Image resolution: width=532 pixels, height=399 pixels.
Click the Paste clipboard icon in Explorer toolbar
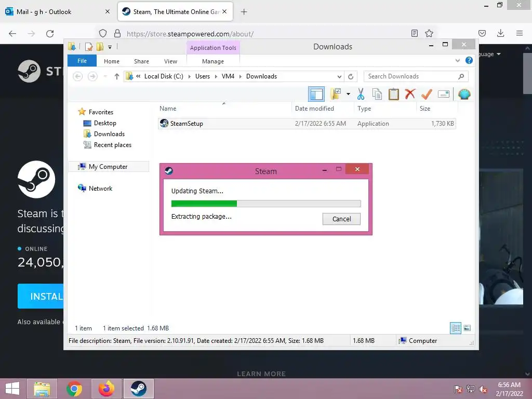[394, 94]
